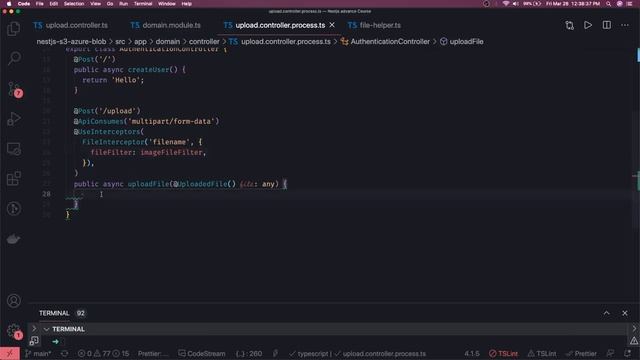640x360 pixels.
Task: Click the TSLint warning status item
Action: click(542, 353)
